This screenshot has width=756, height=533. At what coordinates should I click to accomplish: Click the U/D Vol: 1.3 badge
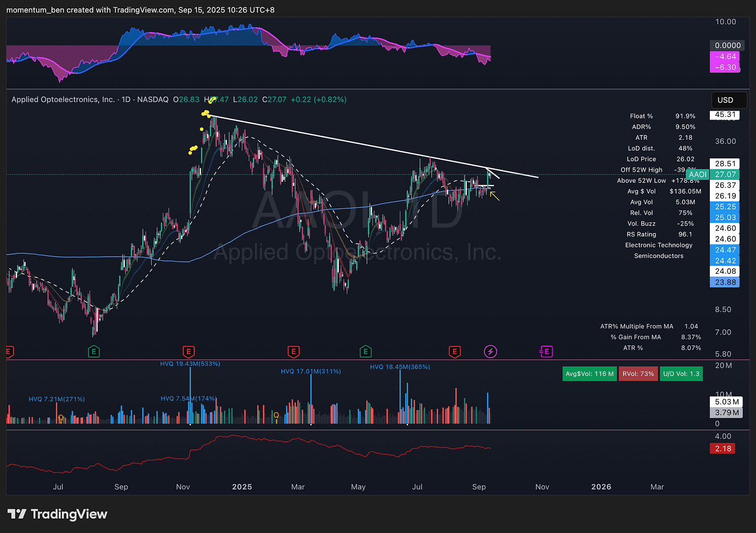tap(681, 374)
